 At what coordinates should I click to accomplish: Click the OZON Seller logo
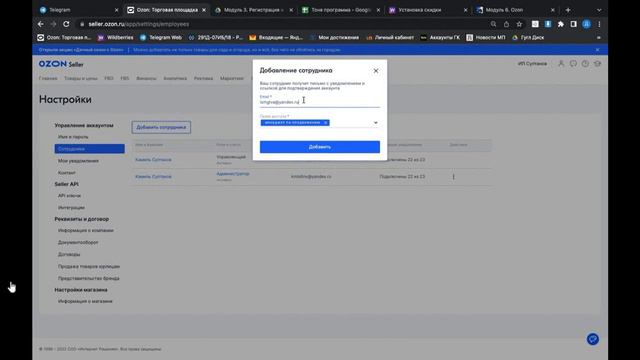click(x=61, y=64)
